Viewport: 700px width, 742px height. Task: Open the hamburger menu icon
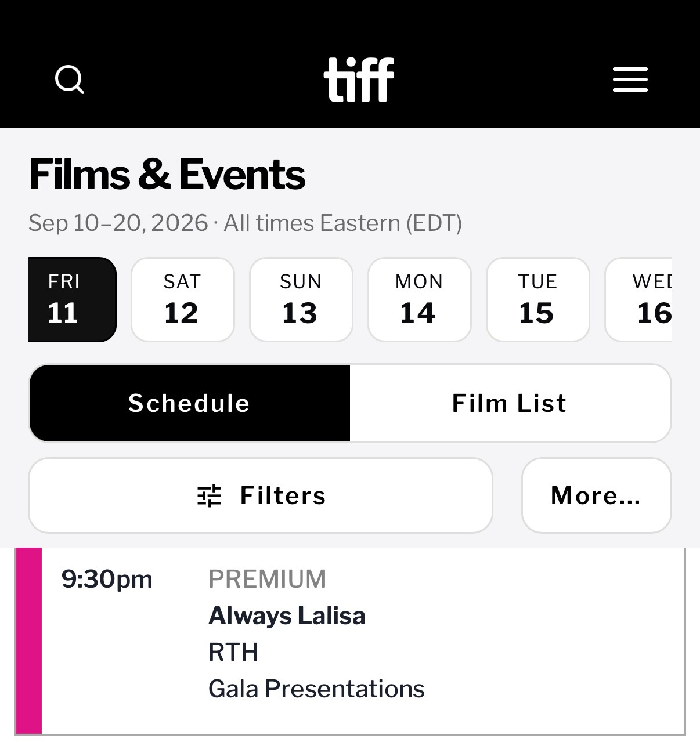tap(630, 79)
